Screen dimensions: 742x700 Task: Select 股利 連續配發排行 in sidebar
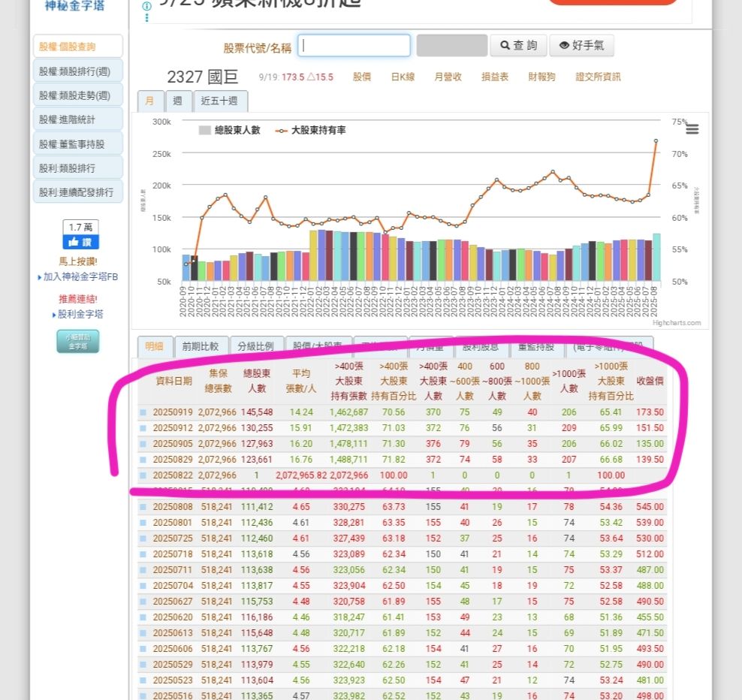[77, 192]
